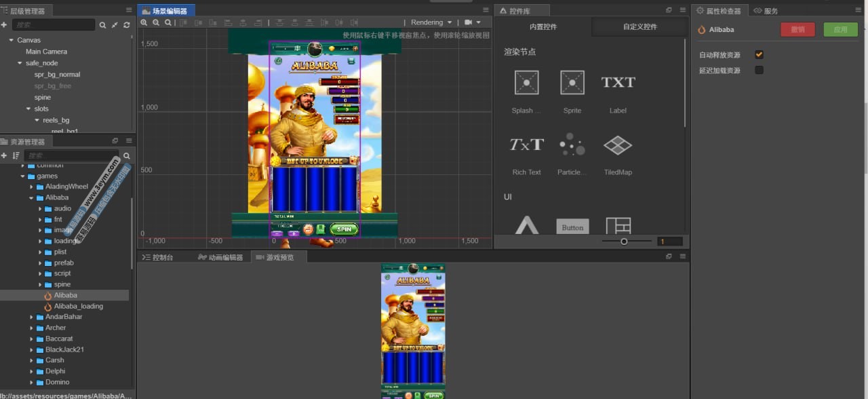Disable the 自动释放资源 checkbox
Screen dimensions: 868x399
(x=759, y=54)
